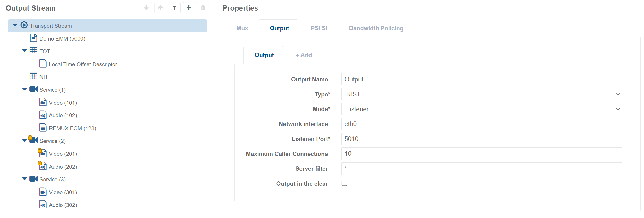
Task: Enable the Output in the clear checkbox
Action: click(x=344, y=183)
